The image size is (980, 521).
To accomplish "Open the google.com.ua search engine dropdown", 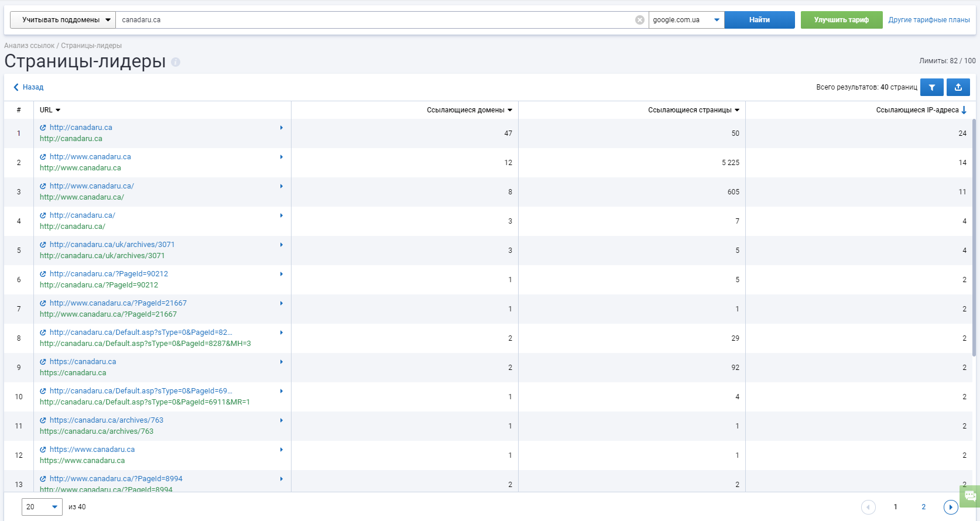I will [x=686, y=20].
